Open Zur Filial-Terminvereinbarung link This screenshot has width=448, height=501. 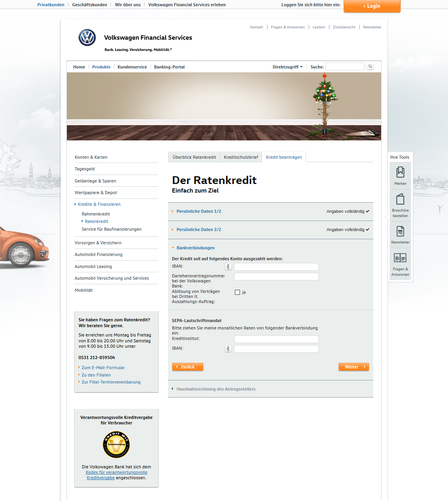[x=111, y=382]
